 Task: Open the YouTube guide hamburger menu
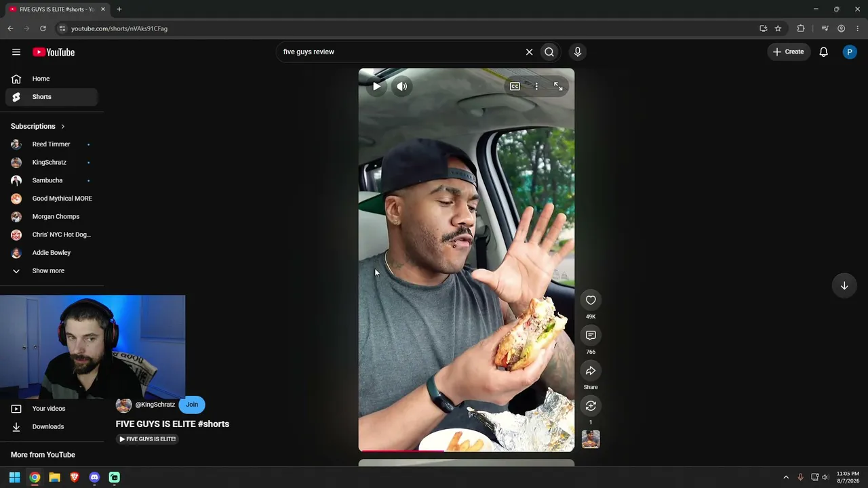pos(16,52)
